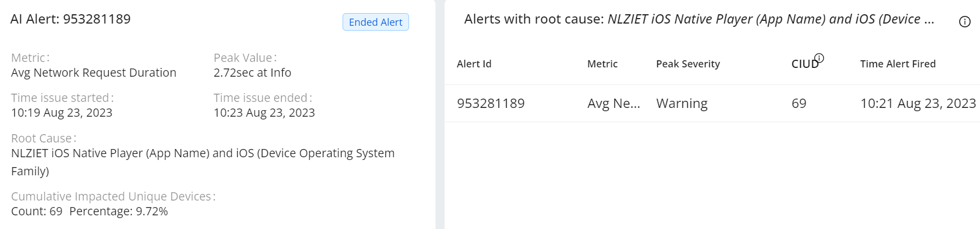
Task: Click the "AI Alert: 953281189" heading
Action: coord(70,19)
